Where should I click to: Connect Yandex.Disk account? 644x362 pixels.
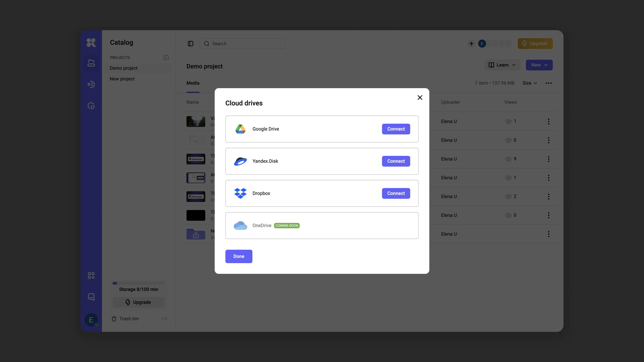pyautogui.click(x=396, y=161)
